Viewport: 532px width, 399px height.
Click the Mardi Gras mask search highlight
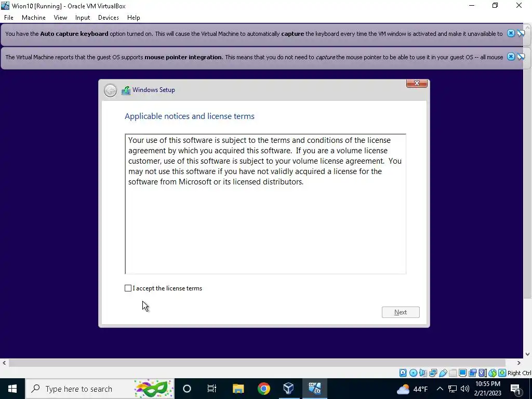[153, 389]
